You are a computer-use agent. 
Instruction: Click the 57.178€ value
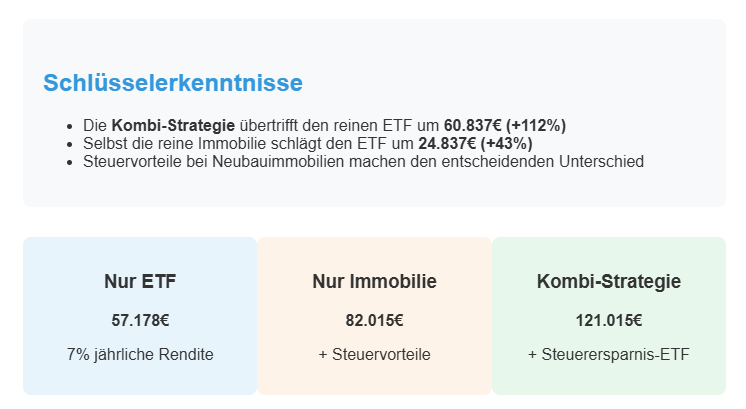(140, 320)
